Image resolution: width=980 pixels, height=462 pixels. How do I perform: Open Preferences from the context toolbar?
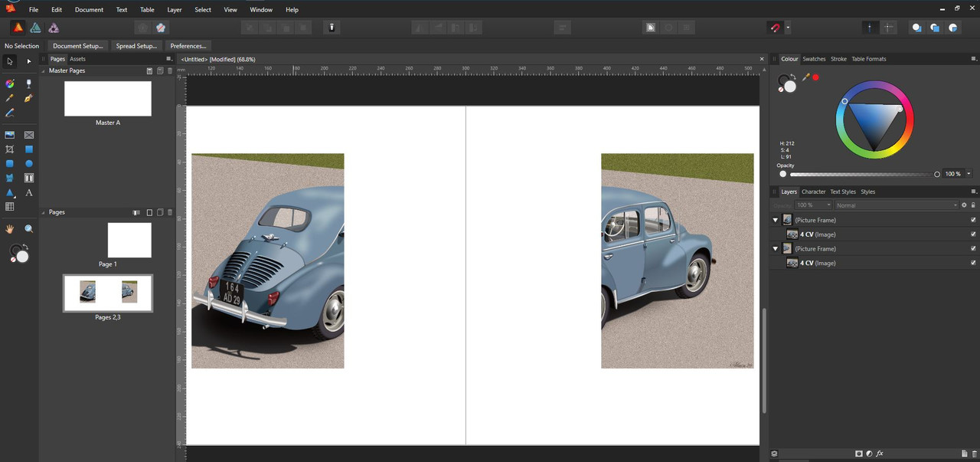188,46
